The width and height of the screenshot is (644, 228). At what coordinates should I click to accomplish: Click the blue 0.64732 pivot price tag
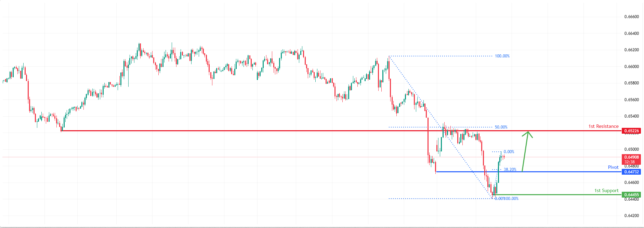[x=631, y=172]
